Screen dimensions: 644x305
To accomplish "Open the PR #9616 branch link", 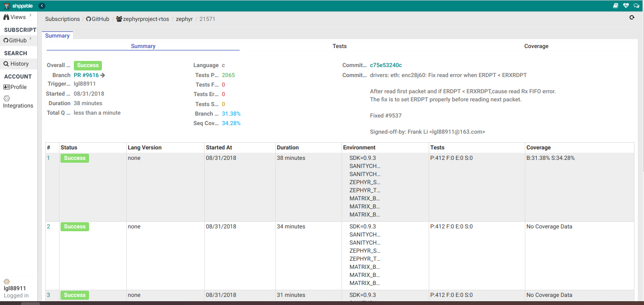I will coord(86,75).
